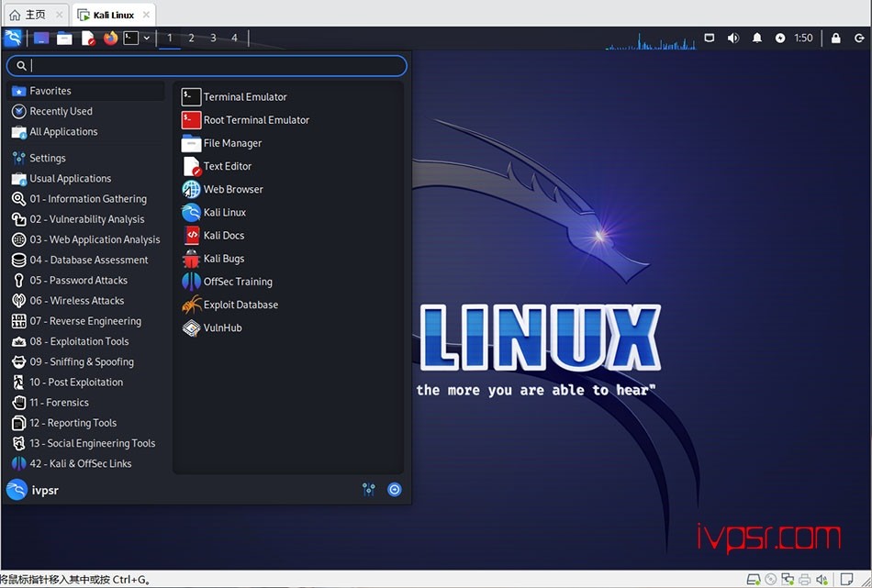
Task: Select 10 - Post Exploitation category
Action: [x=86, y=383]
